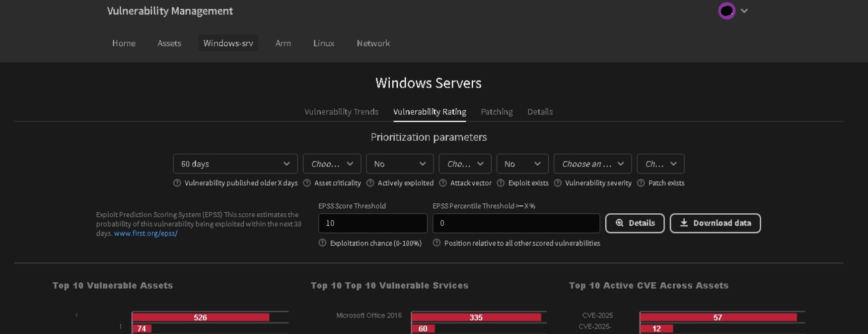Expand the user menu chevron
Image resolution: width=868 pixels, height=334 pixels.
point(744,11)
